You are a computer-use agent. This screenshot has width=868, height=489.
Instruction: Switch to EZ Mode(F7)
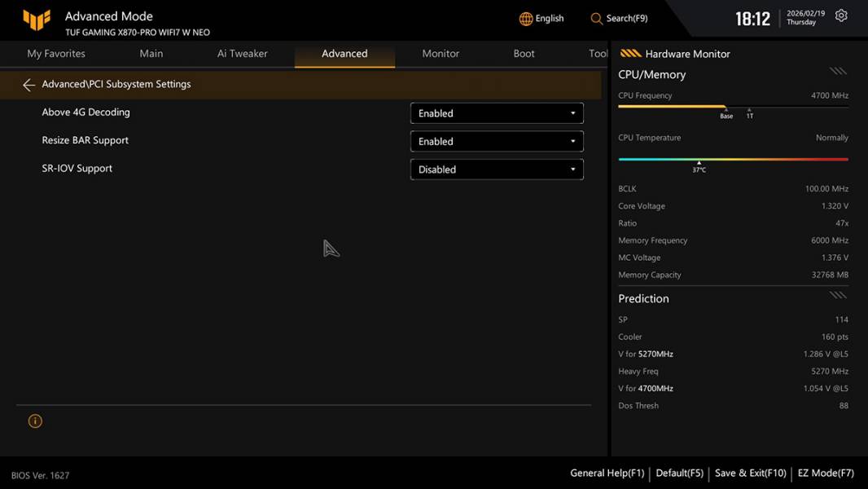click(x=826, y=473)
